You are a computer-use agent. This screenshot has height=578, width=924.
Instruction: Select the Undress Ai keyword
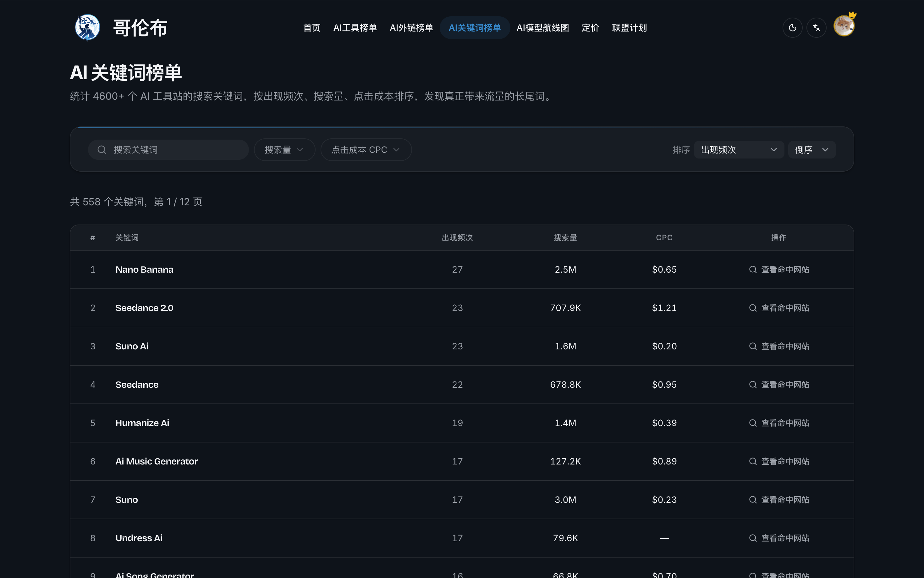point(139,538)
